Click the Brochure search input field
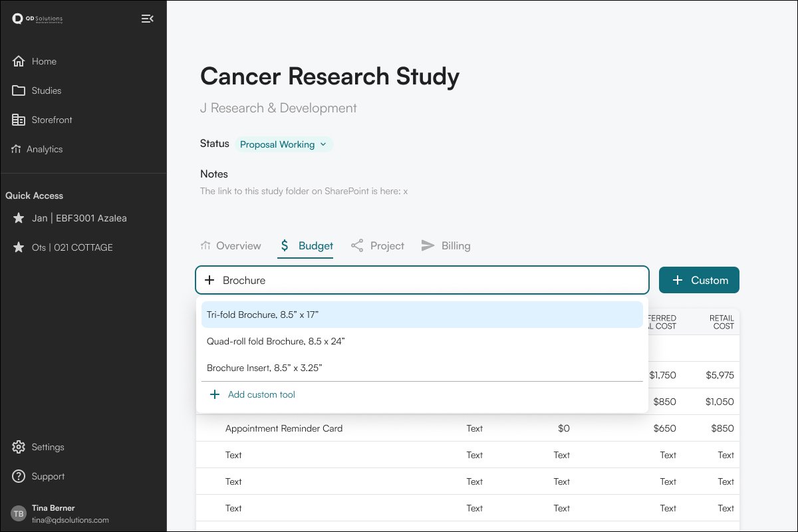798x532 pixels. (x=422, y=280)
